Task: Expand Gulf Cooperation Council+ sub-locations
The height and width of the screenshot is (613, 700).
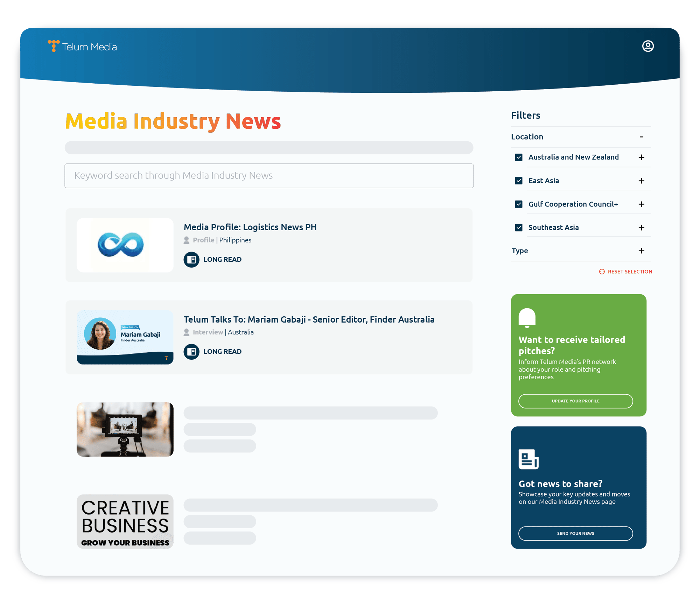Action: coord(641,204)
